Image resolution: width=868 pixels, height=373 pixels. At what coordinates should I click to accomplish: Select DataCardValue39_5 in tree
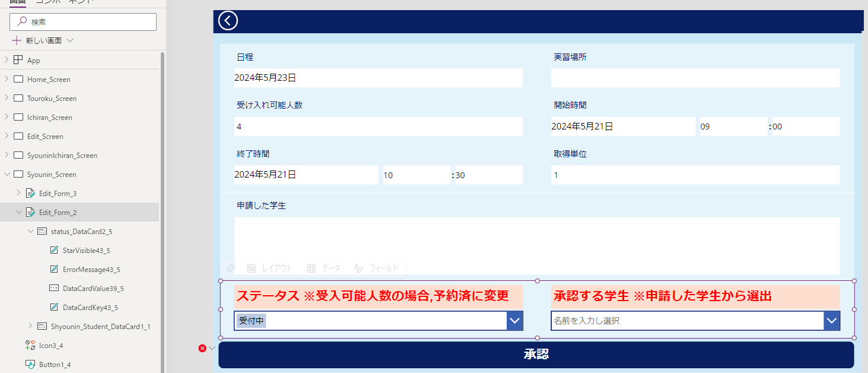(x=93, y=288)
